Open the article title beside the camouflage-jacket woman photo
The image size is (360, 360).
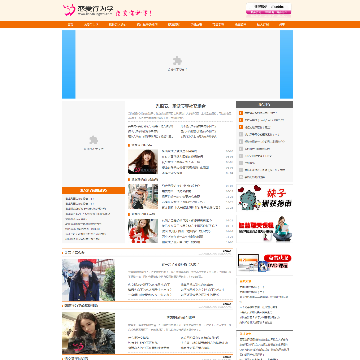(x=181, y=318)
